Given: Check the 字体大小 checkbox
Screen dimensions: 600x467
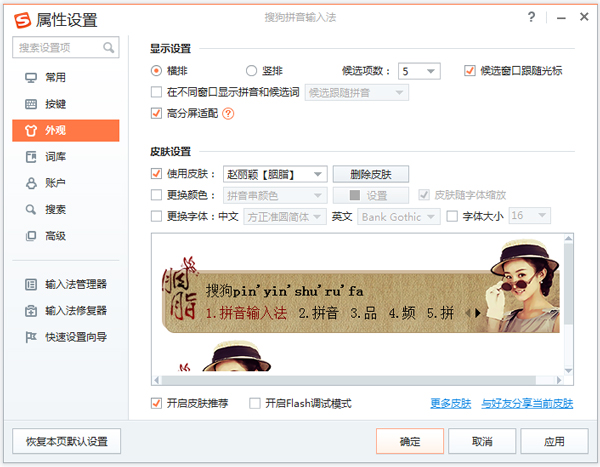Looking at the screenshot, I should pos(452,217).
